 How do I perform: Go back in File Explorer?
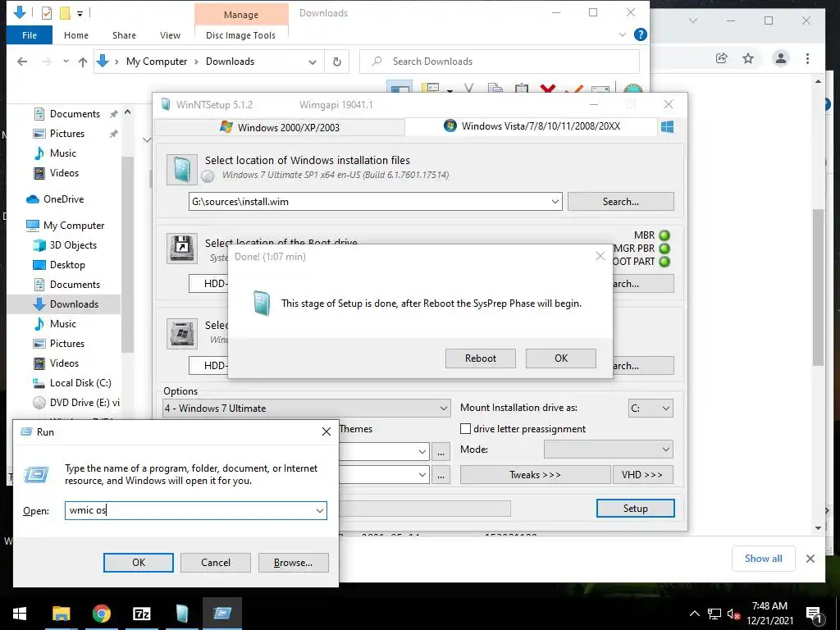click(22, 62)
